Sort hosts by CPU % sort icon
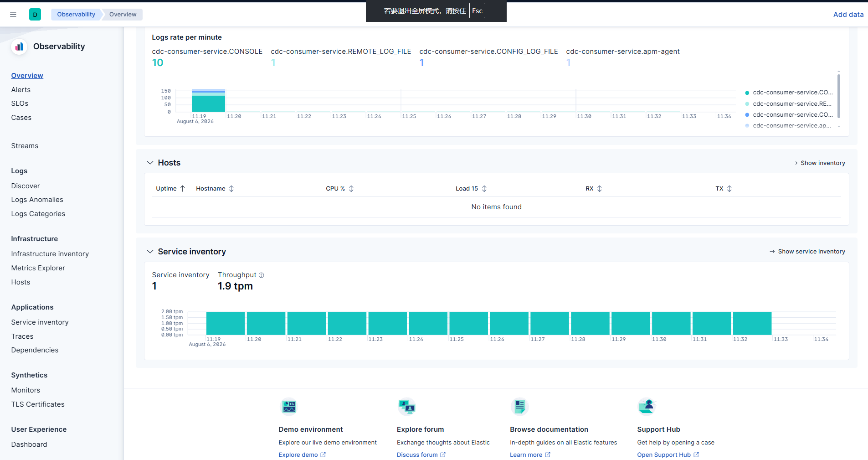 point(351,189)
